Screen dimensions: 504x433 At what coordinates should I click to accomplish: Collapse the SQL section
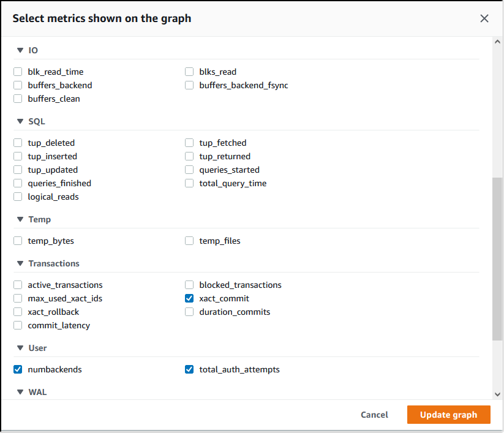(21, 121)
